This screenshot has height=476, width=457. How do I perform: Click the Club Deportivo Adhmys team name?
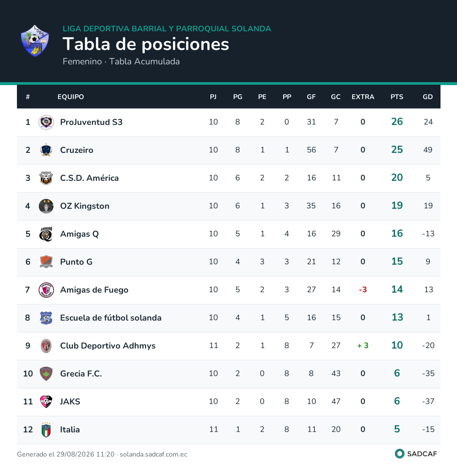[x=107, y=346]
